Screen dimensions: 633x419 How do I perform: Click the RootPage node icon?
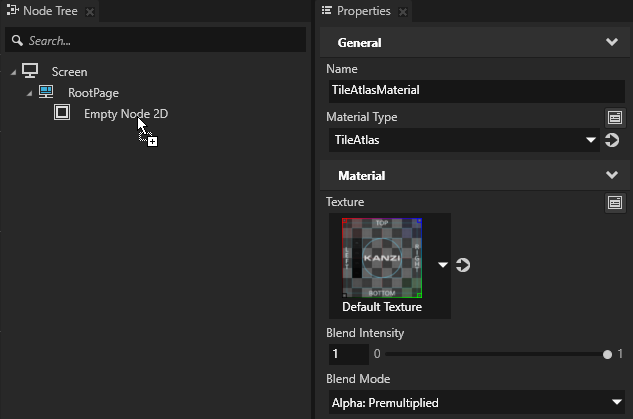click(x=46, y=92)
